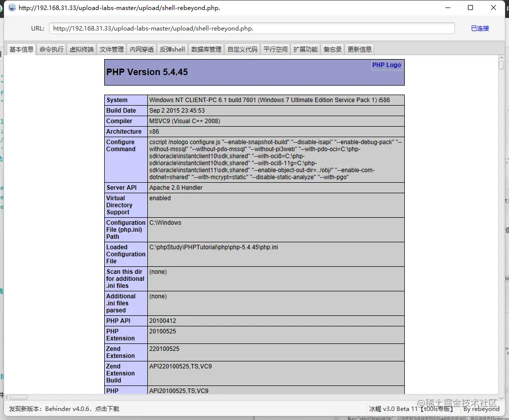Go to the 内网穿透 tab

(142, 49)
